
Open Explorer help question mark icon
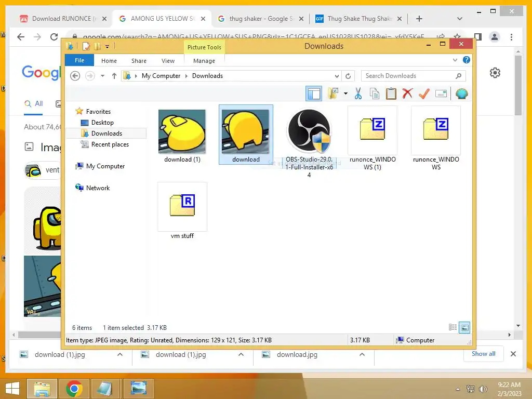pyautogui.click(x=467, y=60)
